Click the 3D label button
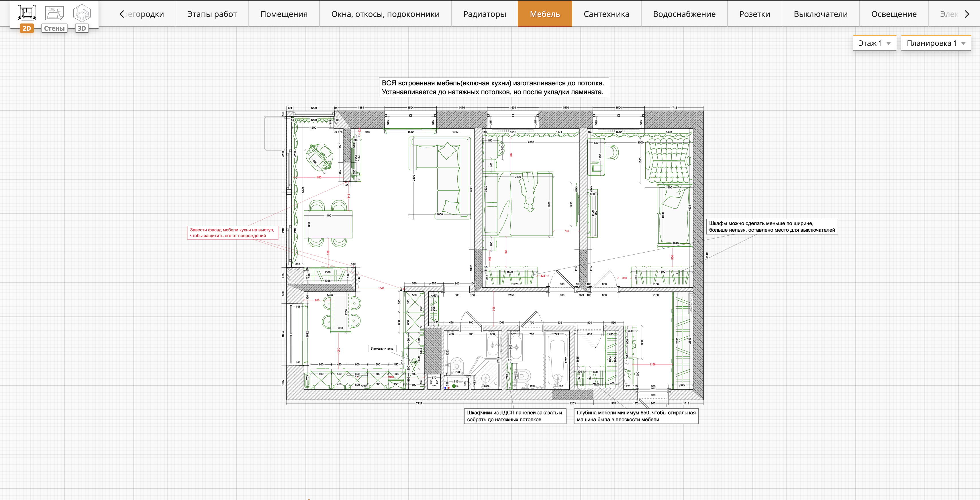The image size is (980, 500). 82,29
